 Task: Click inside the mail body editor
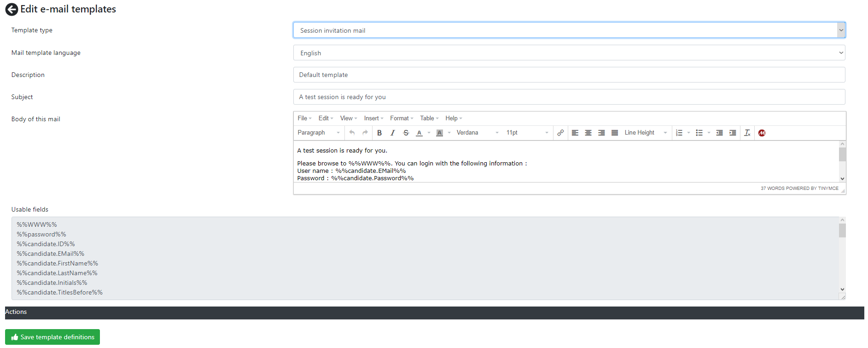click(x=566, y=161)
